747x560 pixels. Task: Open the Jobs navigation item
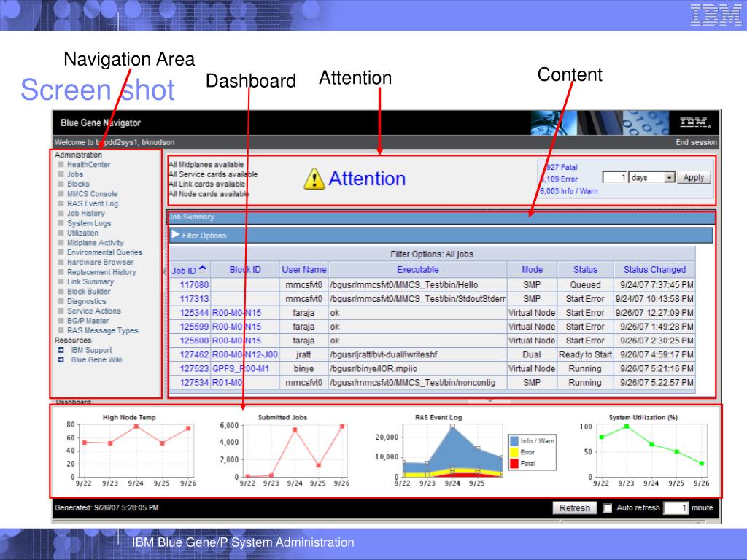click(75, 174)
